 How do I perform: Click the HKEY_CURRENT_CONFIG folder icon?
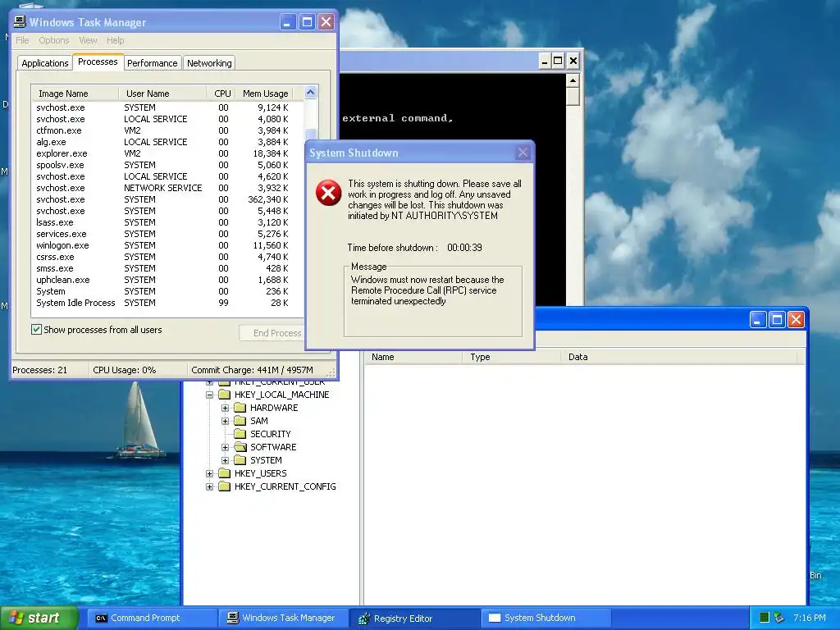coord(225,486)
